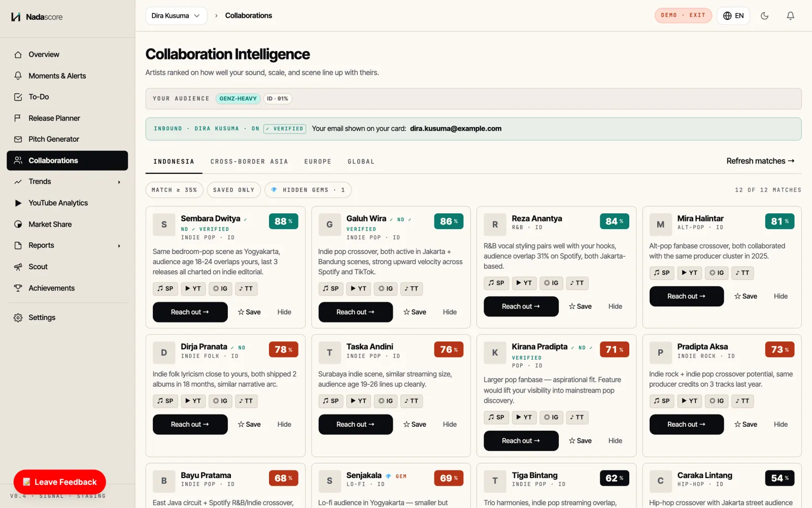The width and height of the screenshot is (812, 508).
Task: Toggle Saved Only filter
Action: tap(233, 190)
